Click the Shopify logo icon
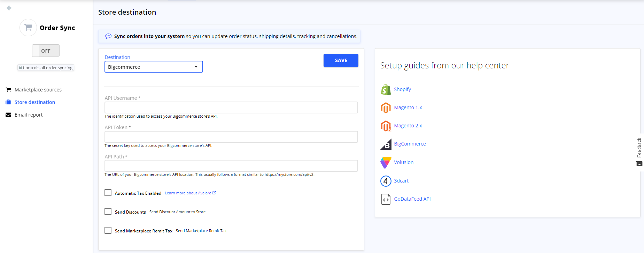The height and width of the screenshot is (253, 644). pyautogui.click(x=386, y=90)
